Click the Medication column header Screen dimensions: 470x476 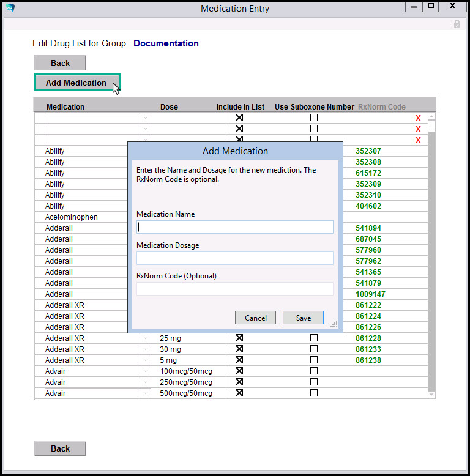click(65, 106)
